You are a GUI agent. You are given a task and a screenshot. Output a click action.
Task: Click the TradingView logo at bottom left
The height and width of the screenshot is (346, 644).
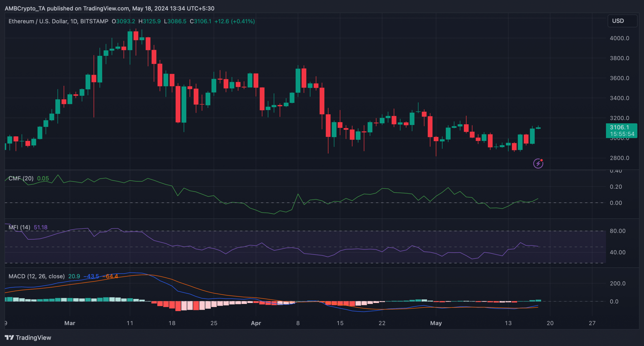click(x=28, y=337)
